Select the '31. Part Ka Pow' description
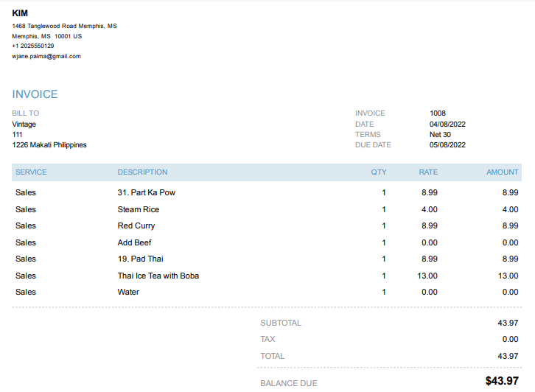The image size is (535, 392). tap(147, 192)
